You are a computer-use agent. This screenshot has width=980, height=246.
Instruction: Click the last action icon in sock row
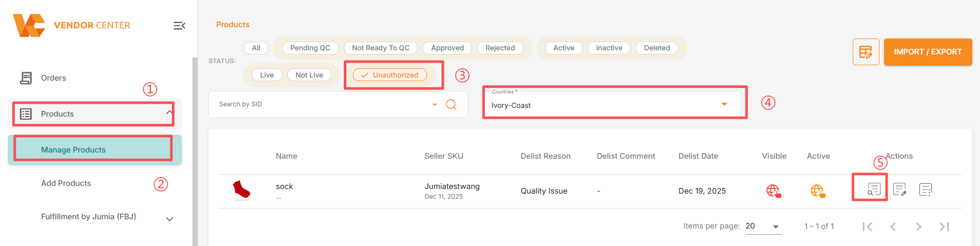[925, 190]
